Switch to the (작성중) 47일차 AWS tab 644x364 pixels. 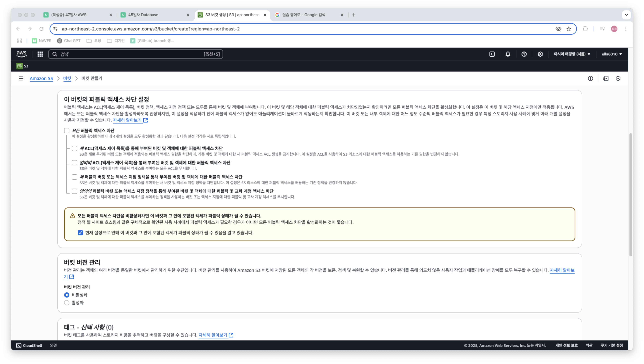pos(78,15)
